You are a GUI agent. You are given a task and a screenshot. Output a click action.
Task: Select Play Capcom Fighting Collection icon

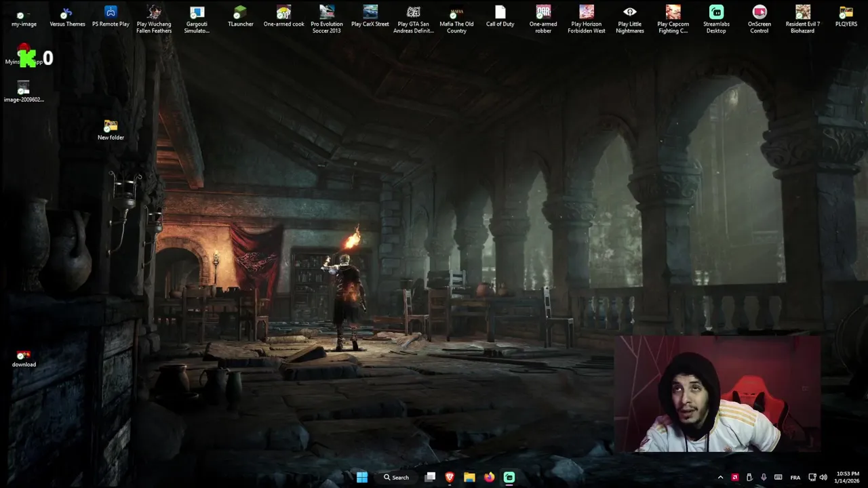point(673,20)
